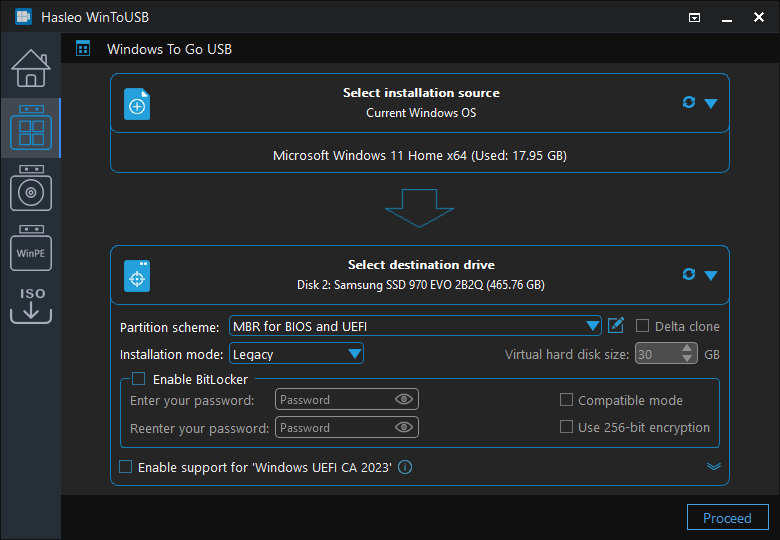
Task: Open the Windows Installation USB sidebar icon
Action: click(x=31, y=188)
